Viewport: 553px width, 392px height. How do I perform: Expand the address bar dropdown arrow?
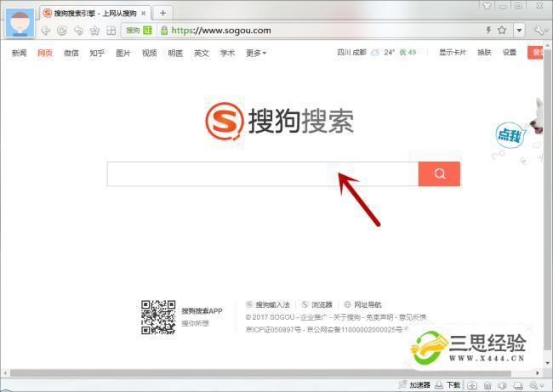518,31
